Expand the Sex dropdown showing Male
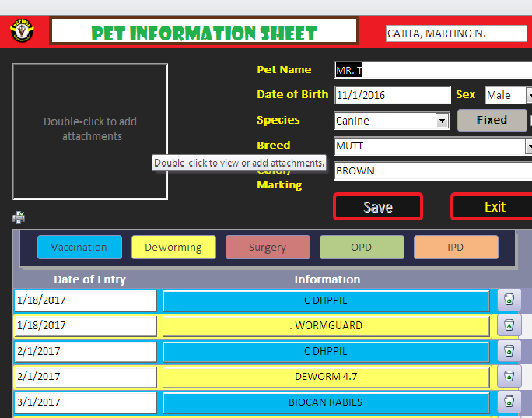This screenshot has width=532, height=418. coord(529,95)
